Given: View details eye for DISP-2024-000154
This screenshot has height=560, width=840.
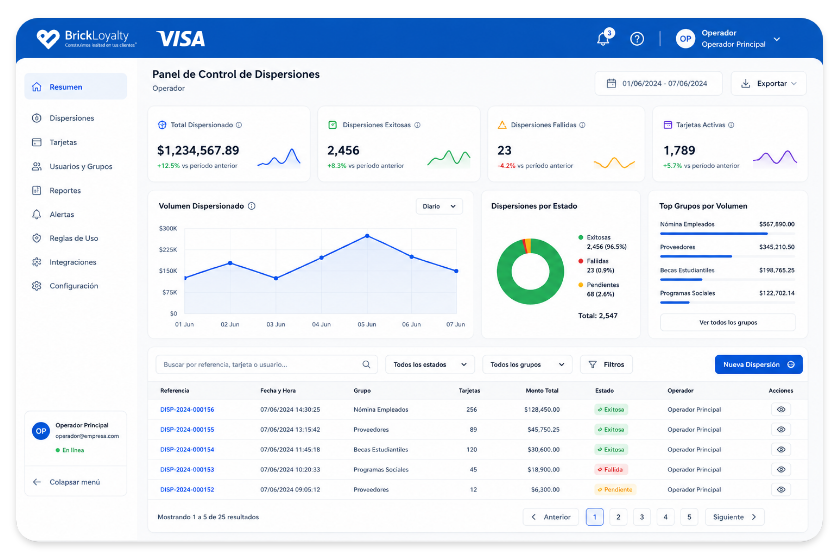Looking at the screenshot, I should tap(781, 450).
